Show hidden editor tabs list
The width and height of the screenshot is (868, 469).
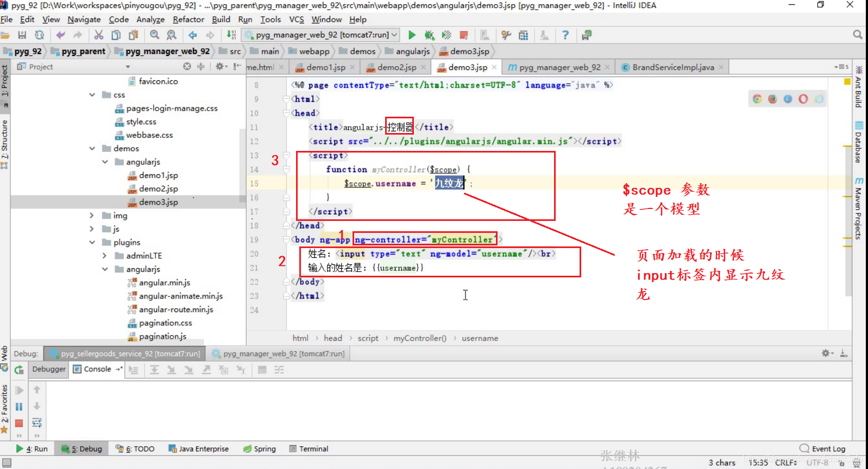point(841,67)
